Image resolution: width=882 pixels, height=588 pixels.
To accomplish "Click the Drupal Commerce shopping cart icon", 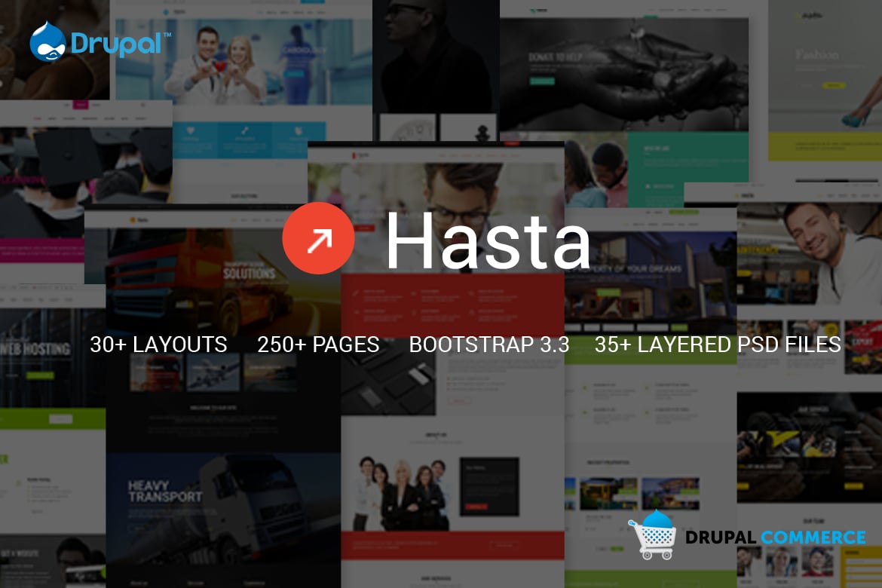I will (x=653, y=534).
